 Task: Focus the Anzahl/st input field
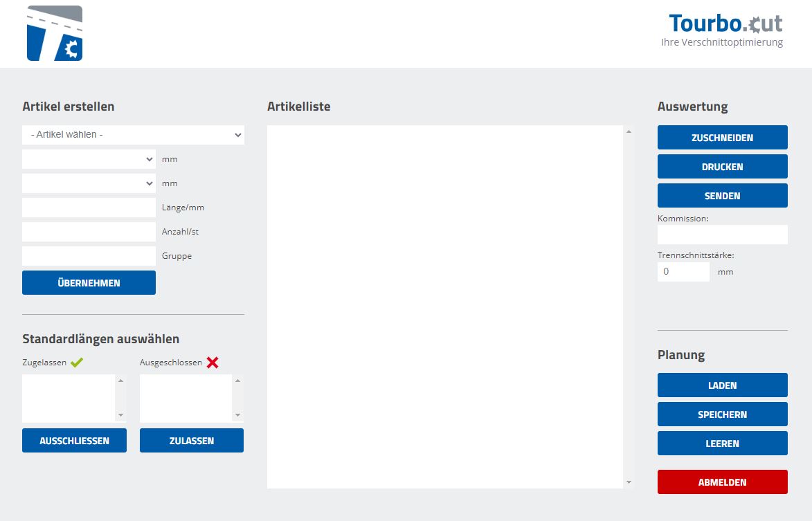pyautogui.click(x=89, y=232)
